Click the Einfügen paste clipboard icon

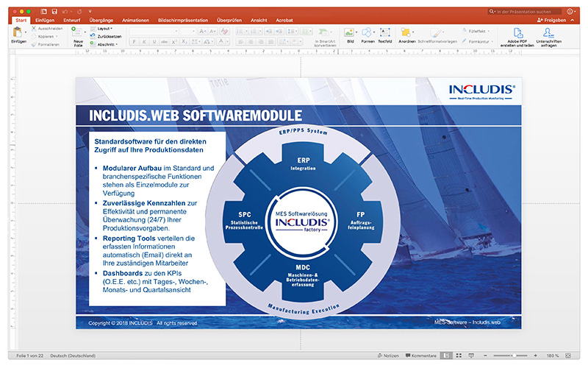tap(18, 32)
